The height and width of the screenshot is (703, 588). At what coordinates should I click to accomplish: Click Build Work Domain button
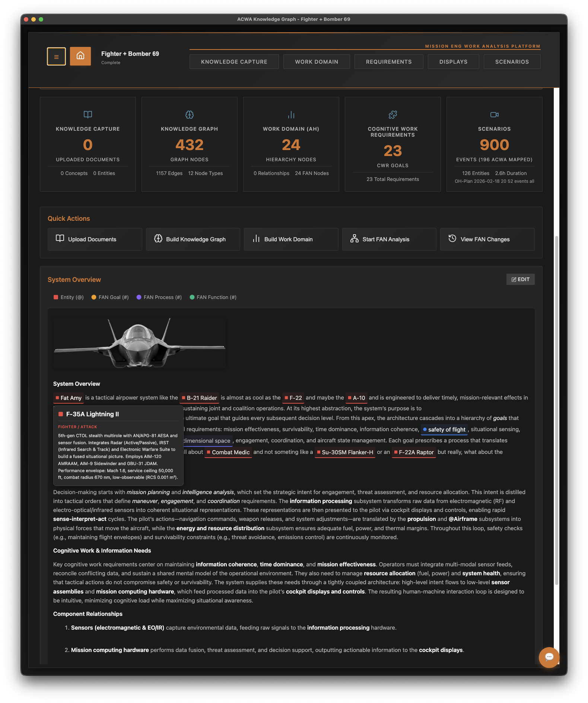[x=291, y=239]
